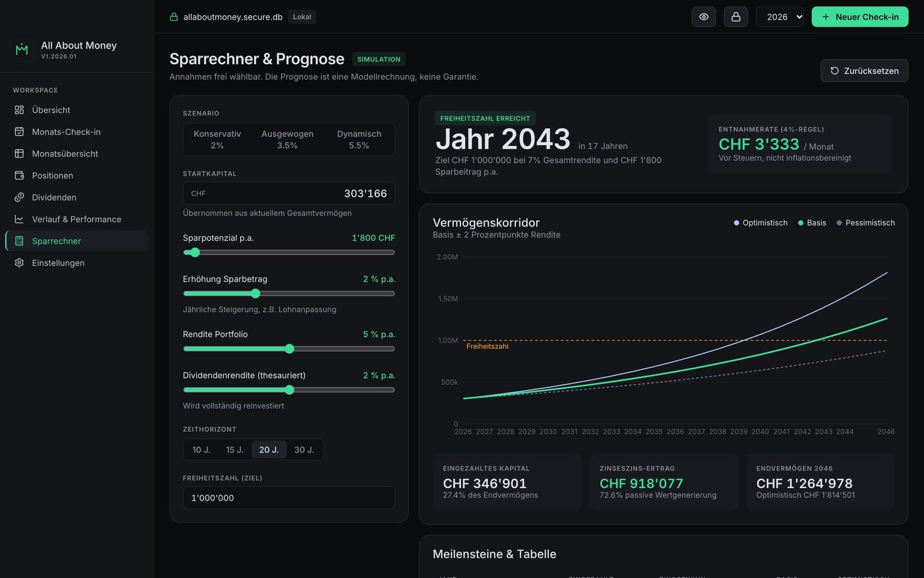Select the Sparrechner sidebar item

pyautogui.click(x=76, y=241)
